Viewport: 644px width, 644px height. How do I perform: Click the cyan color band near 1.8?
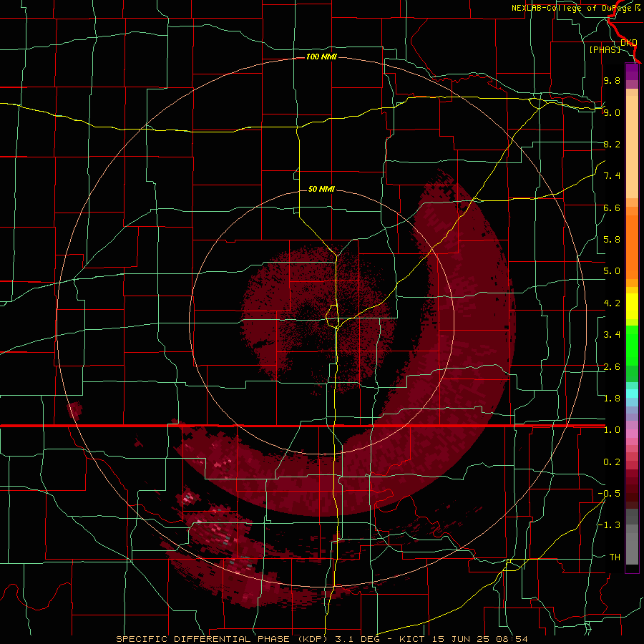point(632,394)
